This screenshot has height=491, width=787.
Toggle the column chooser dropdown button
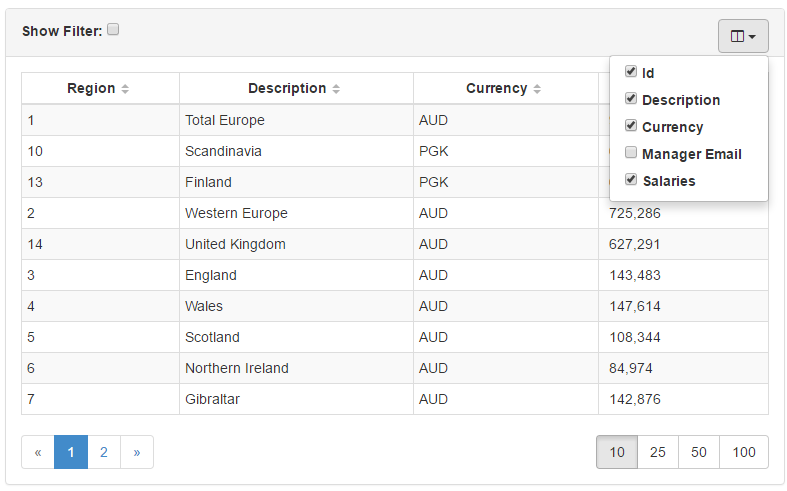tap(742, 36)
